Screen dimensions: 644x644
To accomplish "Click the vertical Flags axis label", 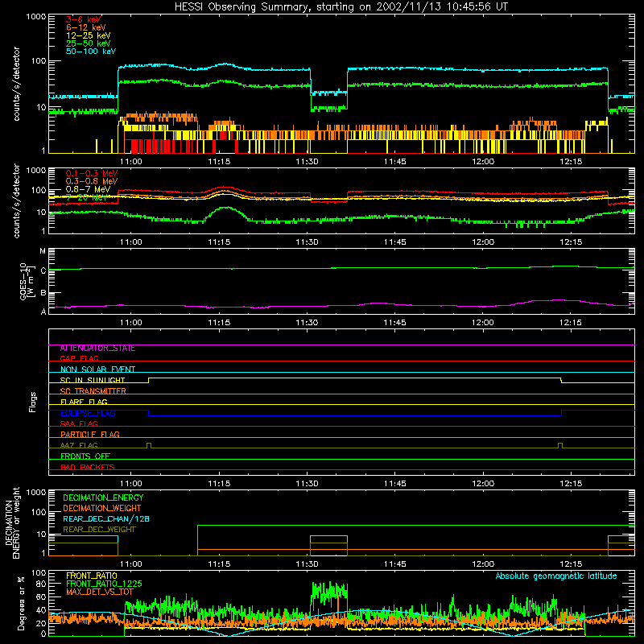I will pyautogui.click(x=33, y=402).
